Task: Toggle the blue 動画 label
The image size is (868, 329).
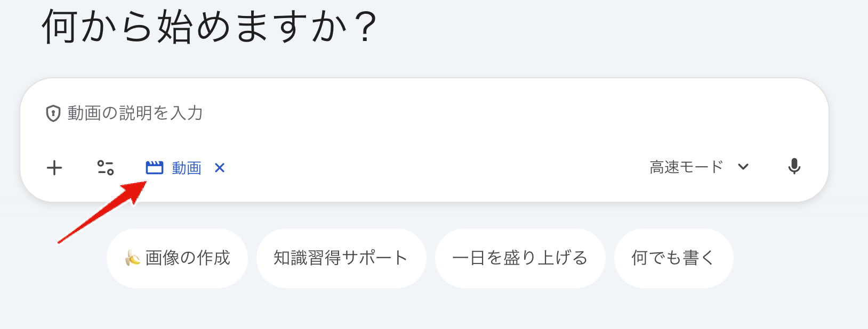Action: (187, 168)
